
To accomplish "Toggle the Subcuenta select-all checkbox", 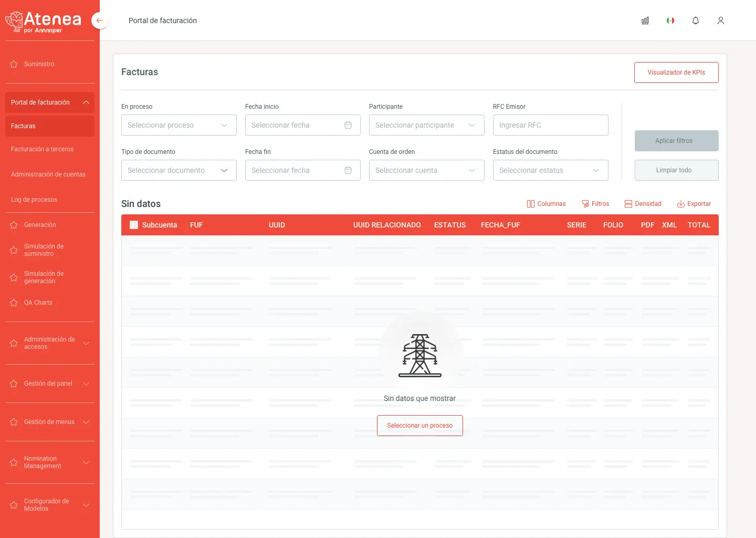I will tap(134, 225).
